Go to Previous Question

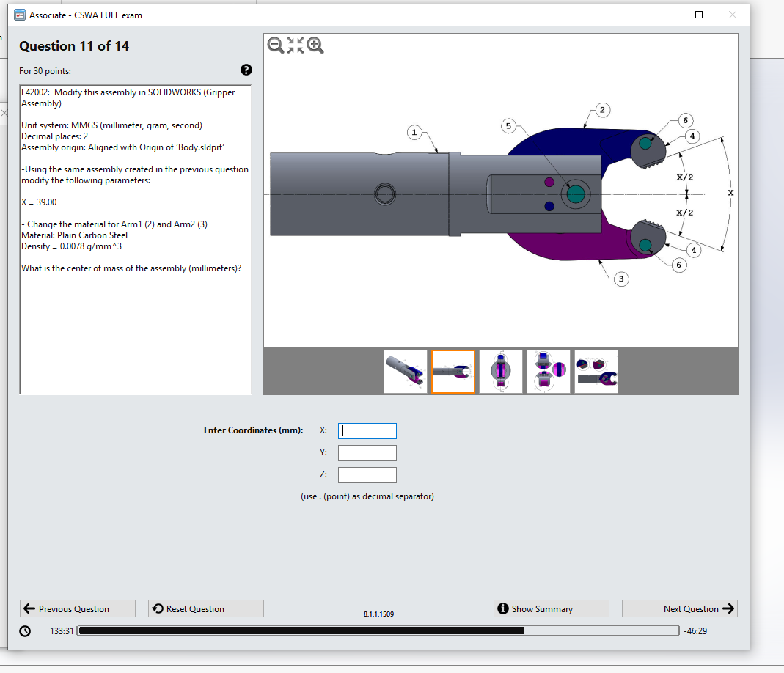click(x=78, y=608)
